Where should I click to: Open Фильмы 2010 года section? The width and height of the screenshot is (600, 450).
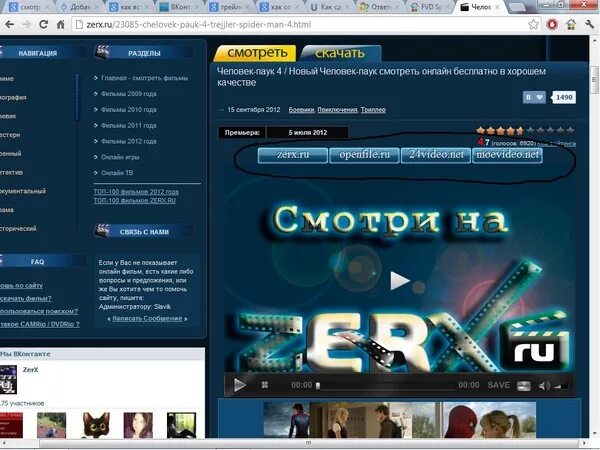(x=129, y=110)
